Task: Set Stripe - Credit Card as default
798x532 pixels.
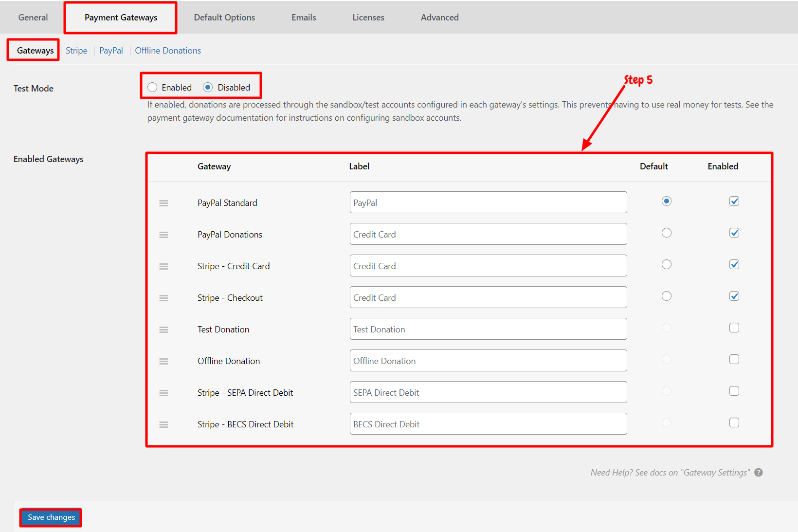Action: click(x=667, y=264)
